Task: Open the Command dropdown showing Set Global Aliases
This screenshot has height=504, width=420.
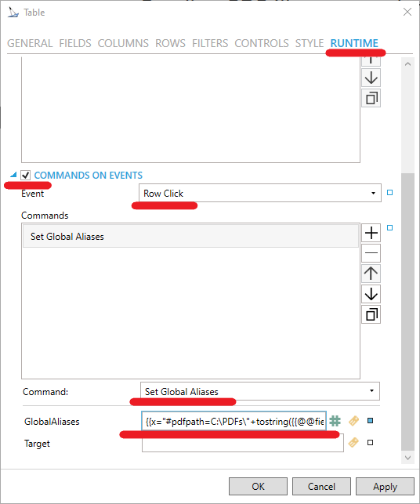Action: point(260,391)
